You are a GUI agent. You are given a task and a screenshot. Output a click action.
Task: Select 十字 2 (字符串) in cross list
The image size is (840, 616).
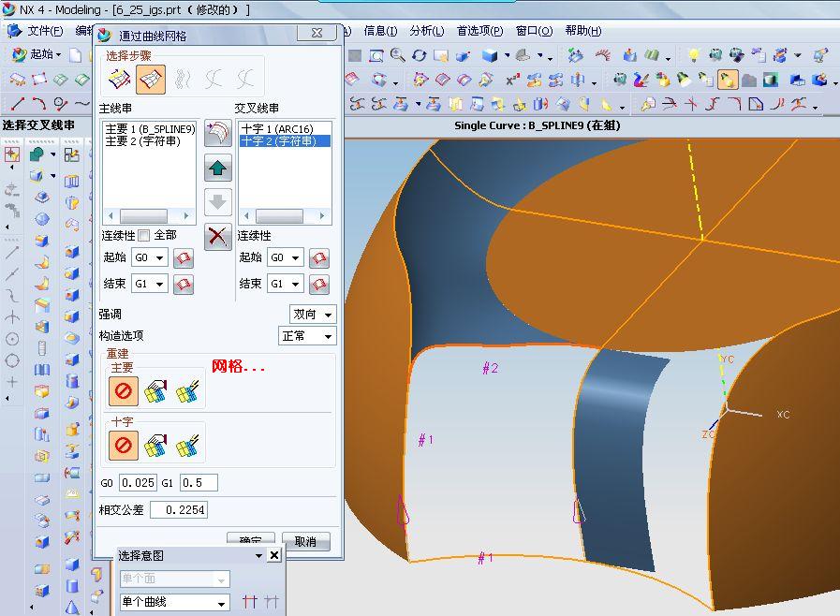point(285,141)
